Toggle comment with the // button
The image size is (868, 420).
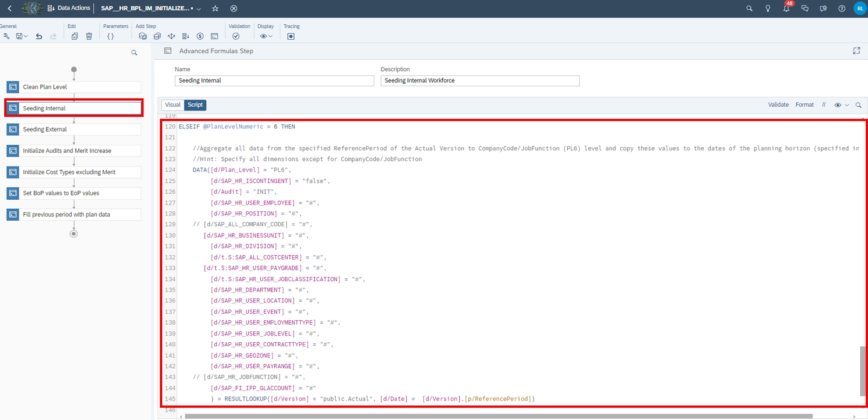tap(823, 105)
